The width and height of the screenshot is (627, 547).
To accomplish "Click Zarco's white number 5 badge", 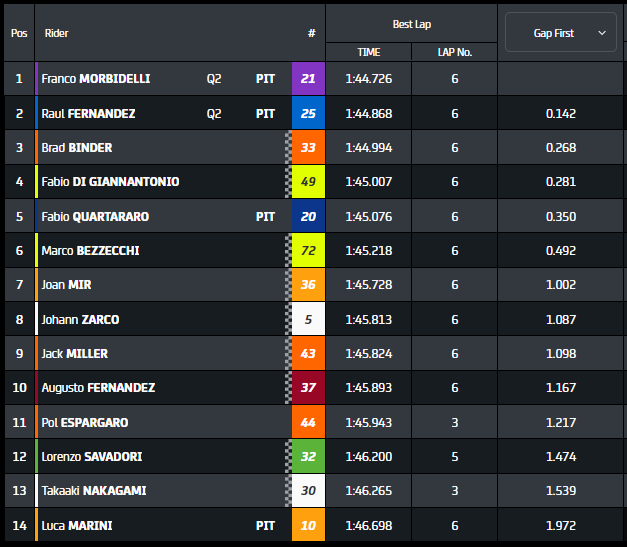I will [308, 320].
